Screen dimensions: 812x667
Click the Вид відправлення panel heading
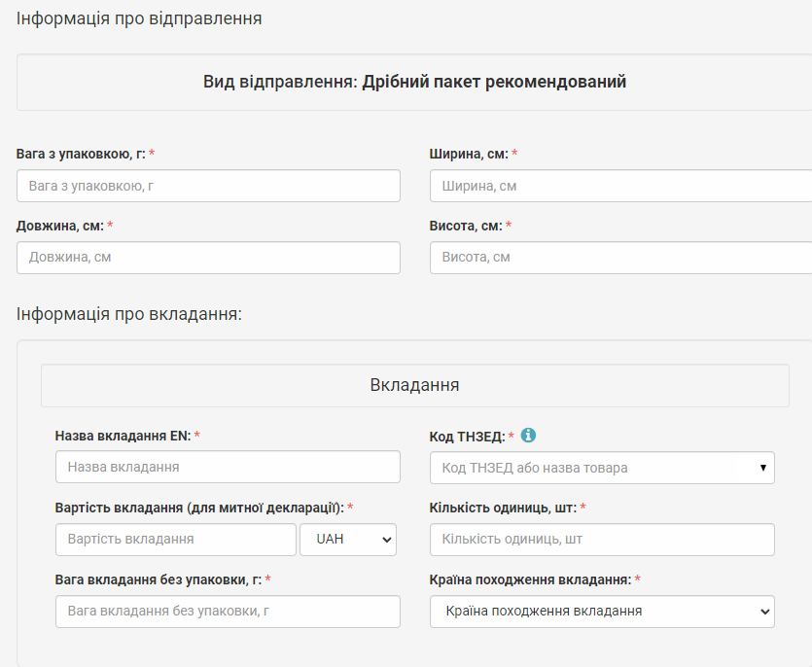(x=414, y=82)
